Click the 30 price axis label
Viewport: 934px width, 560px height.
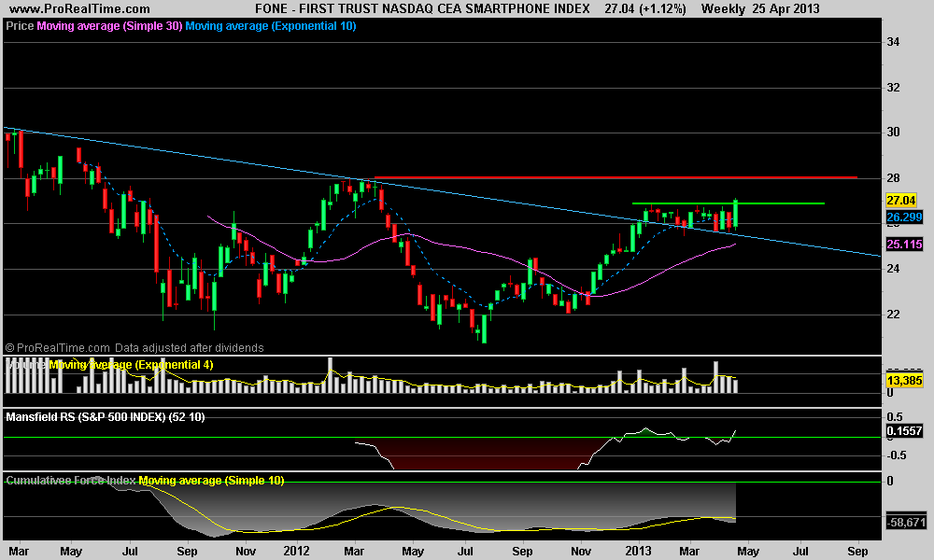tap(893, 133)
